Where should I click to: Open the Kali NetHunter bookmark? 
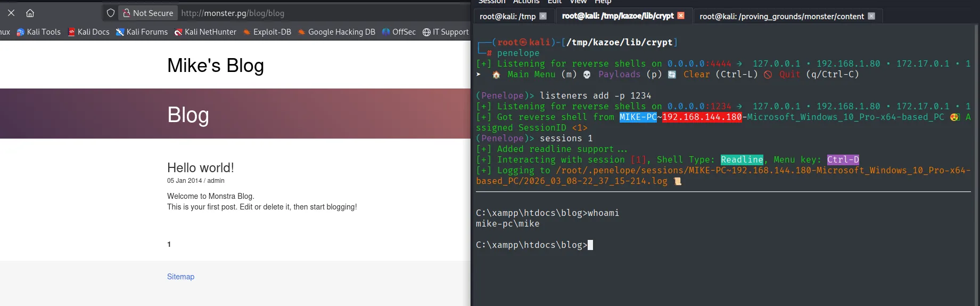point(205,32)
